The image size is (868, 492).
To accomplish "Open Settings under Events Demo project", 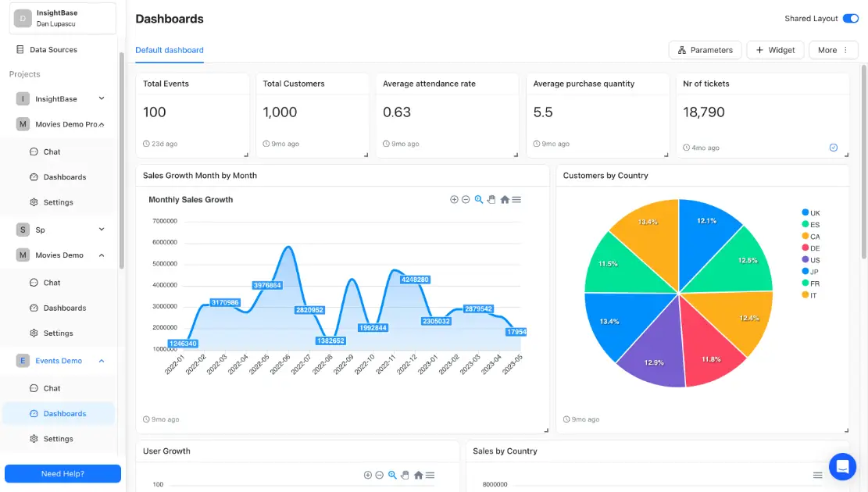I will (x=59, y=438).
